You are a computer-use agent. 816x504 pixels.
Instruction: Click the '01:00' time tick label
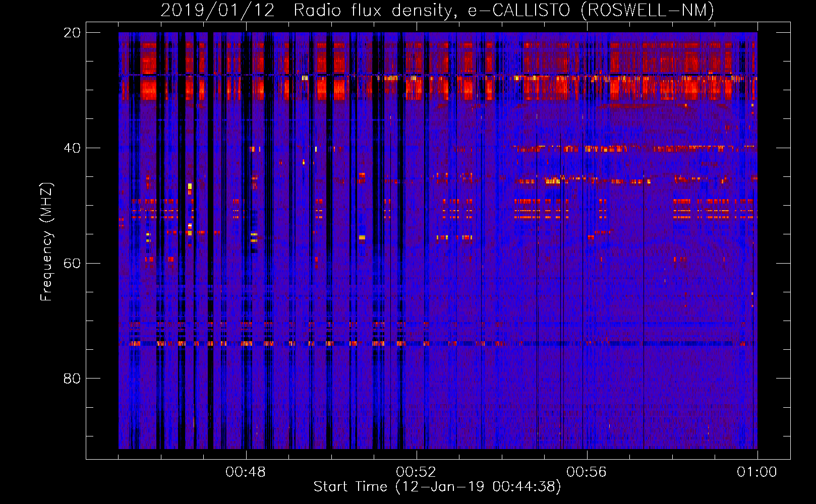pos(757,472)
